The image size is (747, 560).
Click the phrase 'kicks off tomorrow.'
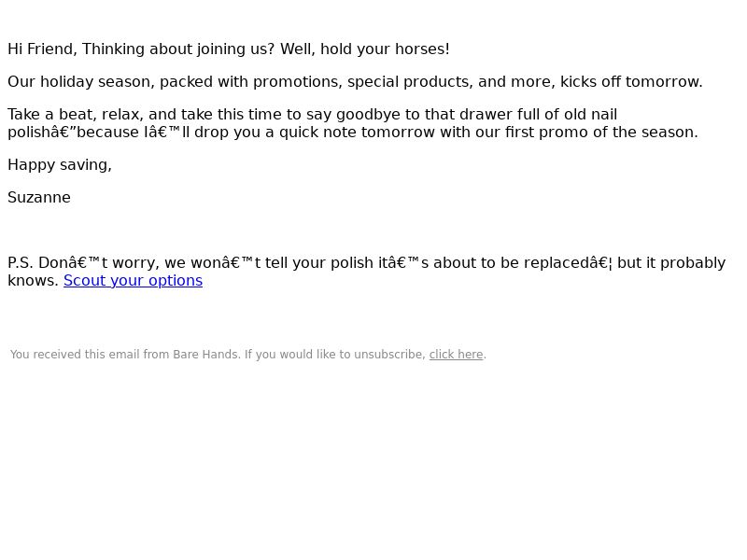click(x=631, y=82)
